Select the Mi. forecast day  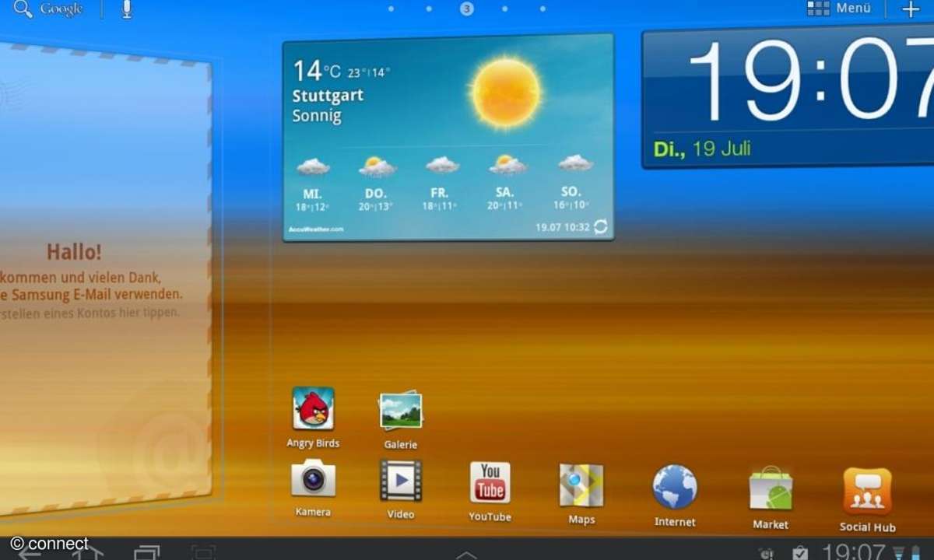(x=313, y=184)
